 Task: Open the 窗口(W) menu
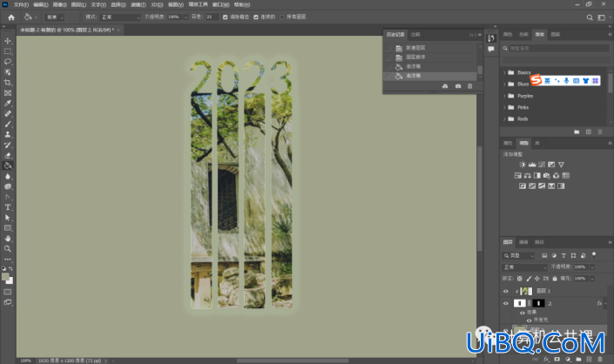point(221,4)
